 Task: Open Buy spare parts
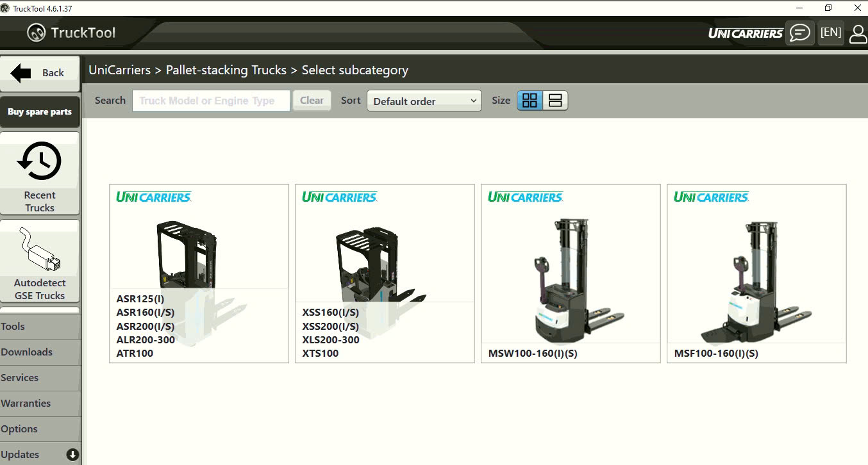click(40, 111)
